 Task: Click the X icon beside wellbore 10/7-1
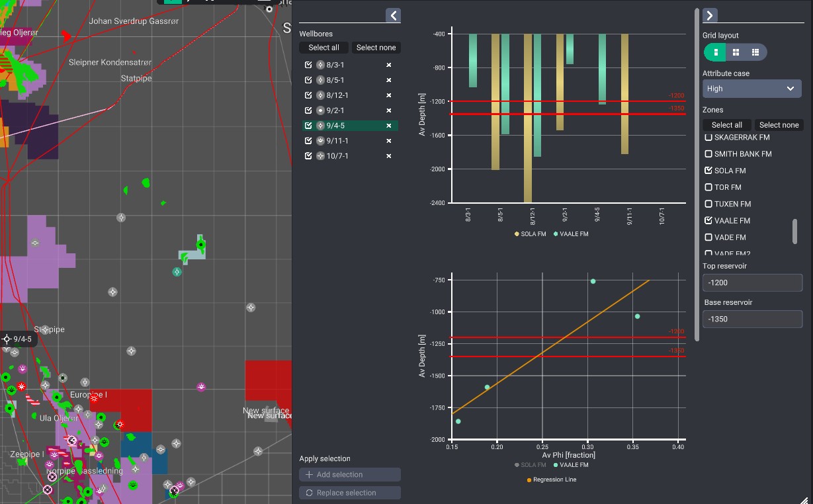point(389,156)
